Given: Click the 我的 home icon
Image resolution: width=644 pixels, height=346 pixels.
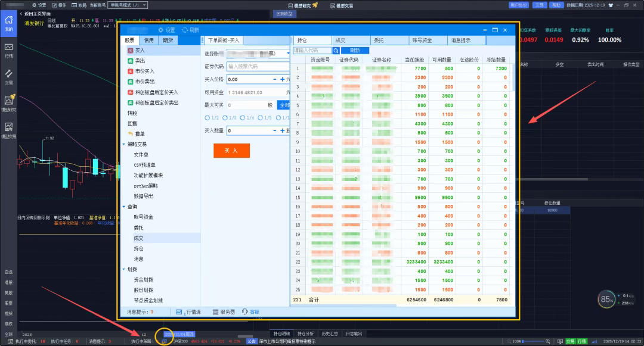Looking at the screenshot, I should [9, 23].
